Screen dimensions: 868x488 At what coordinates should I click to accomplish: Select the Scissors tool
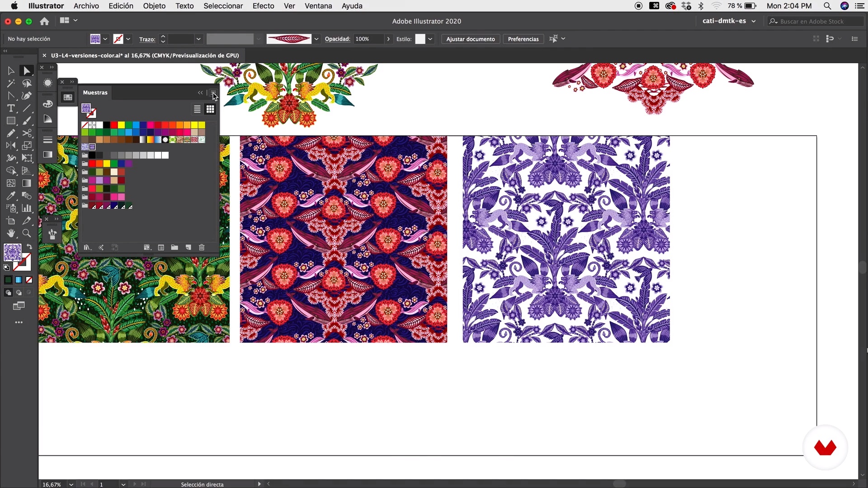[x=27, y=133]
